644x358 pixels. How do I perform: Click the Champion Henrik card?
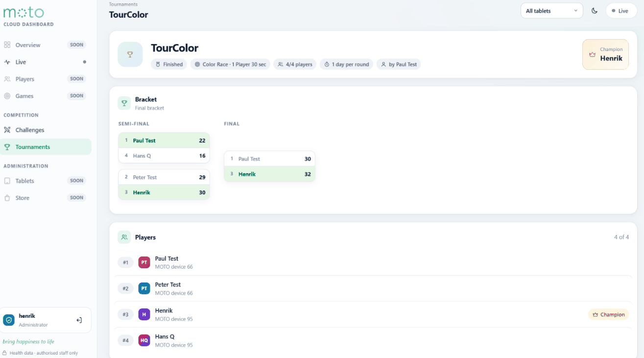click(x=605, y=54)
